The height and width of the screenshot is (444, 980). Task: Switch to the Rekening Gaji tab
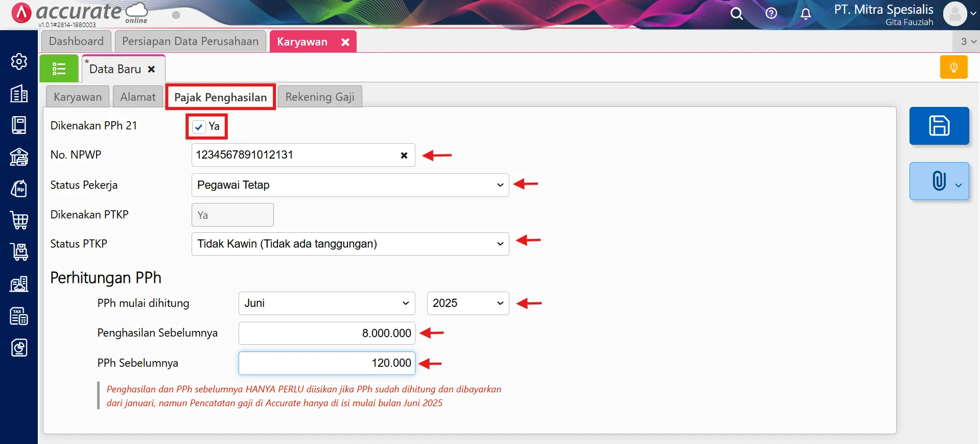point(319,97)
